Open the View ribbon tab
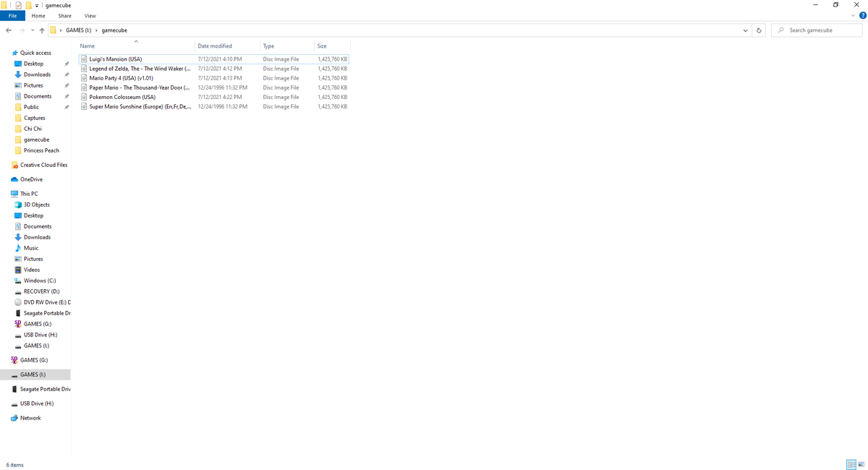The width and height of the screenshot is (868, 470). [90, 16]
